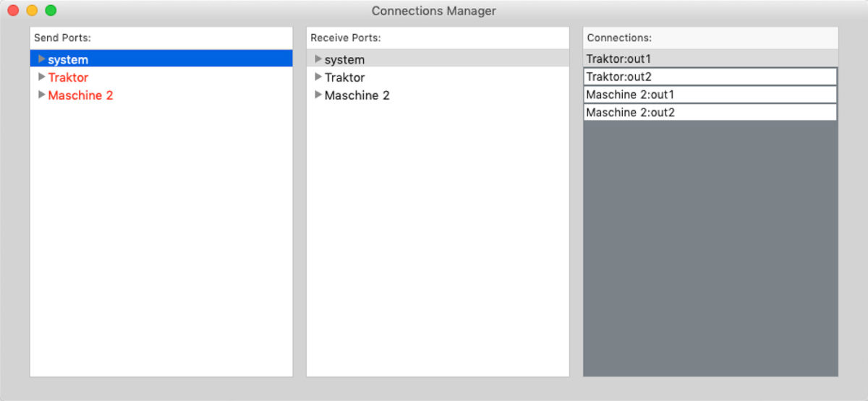868x401 pixels.
Task: Expand system arrow in Receive Ports
Action: pos(318,59)
